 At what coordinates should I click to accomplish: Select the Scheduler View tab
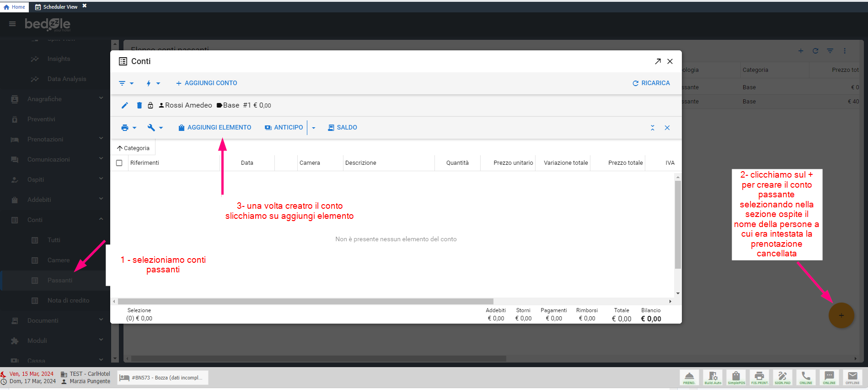57,7
